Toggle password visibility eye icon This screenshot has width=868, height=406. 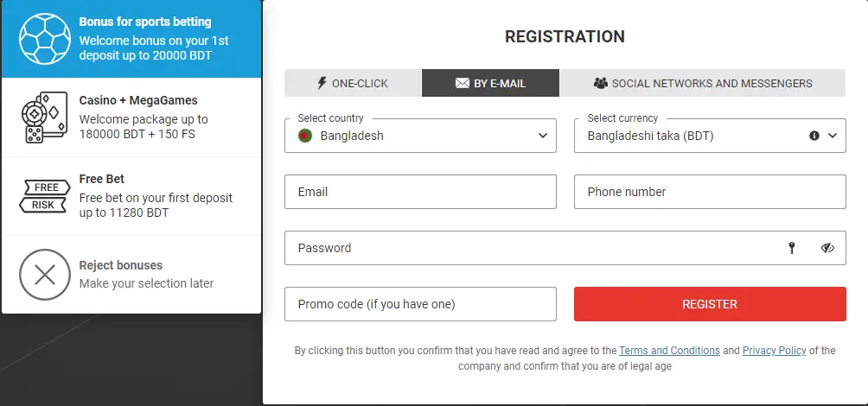click(827, 248)
